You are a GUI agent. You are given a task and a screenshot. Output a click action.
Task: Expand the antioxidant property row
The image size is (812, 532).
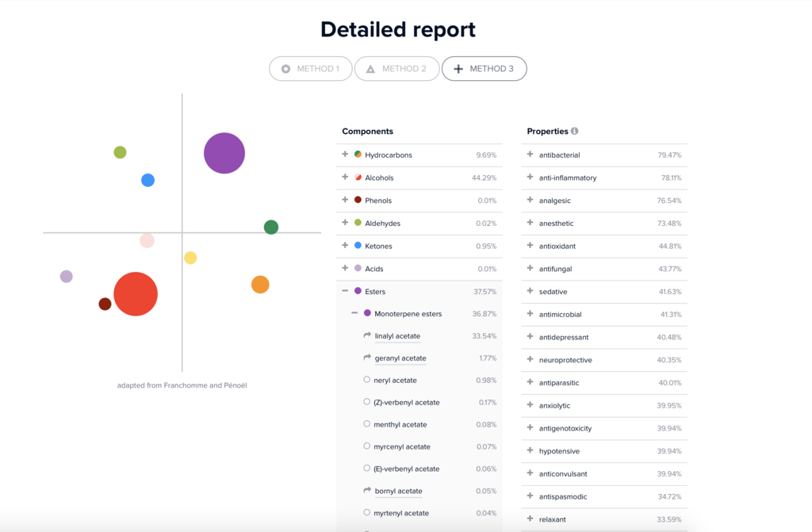pos(530,246)
